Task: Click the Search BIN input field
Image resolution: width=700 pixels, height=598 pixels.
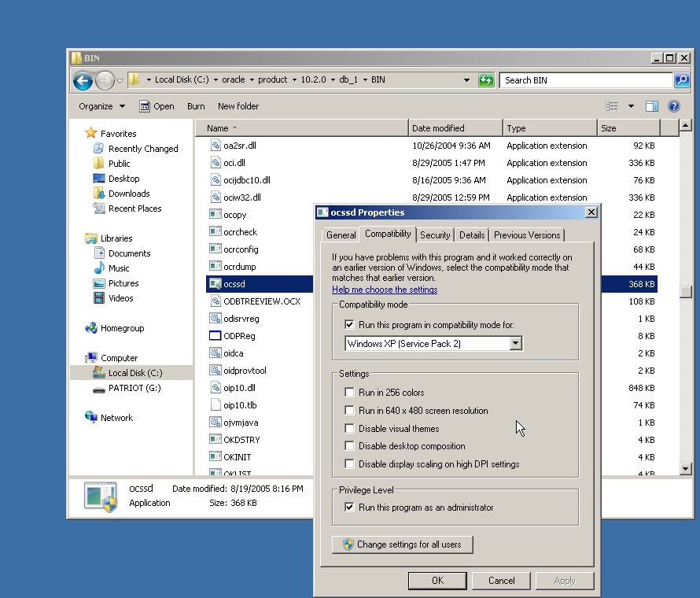Action: [x=586, y=80]
